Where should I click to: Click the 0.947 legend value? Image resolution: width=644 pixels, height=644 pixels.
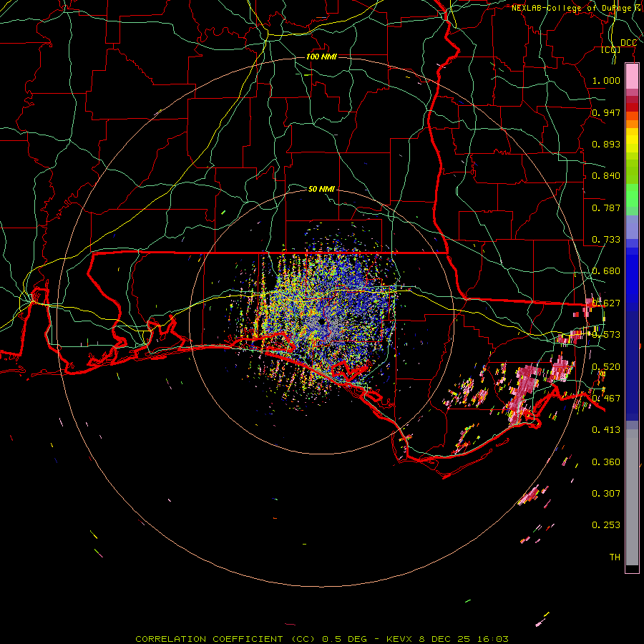606,112
